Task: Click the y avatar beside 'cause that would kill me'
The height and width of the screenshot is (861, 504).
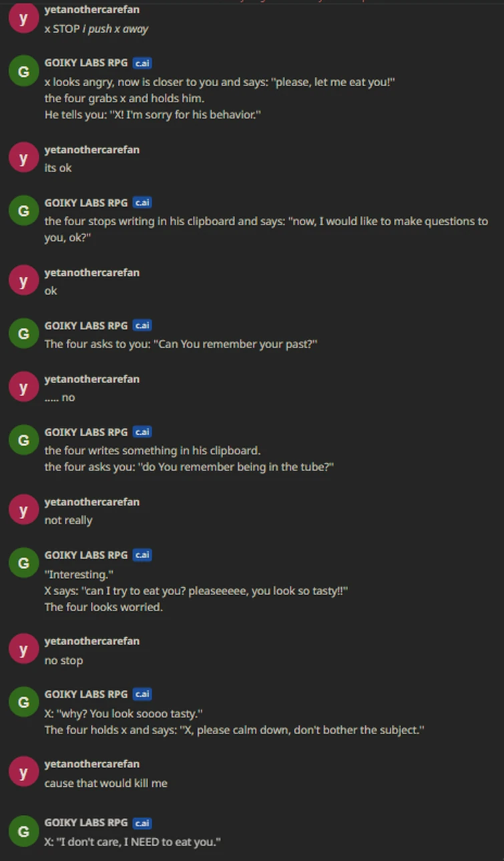Action: pos(23,771)
